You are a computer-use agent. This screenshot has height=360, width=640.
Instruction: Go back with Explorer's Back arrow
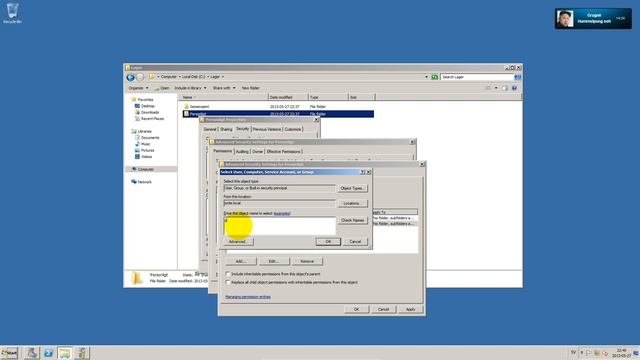[x=130, y=77]
